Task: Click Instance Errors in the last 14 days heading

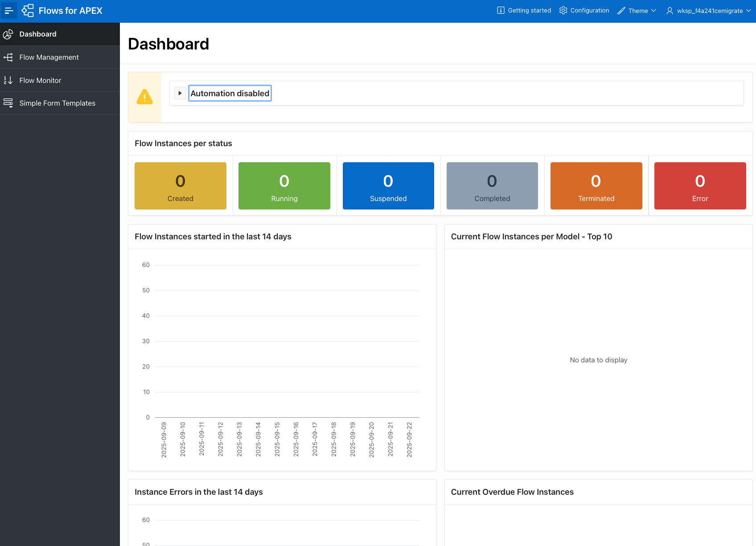Action: (x=199, y=492)
